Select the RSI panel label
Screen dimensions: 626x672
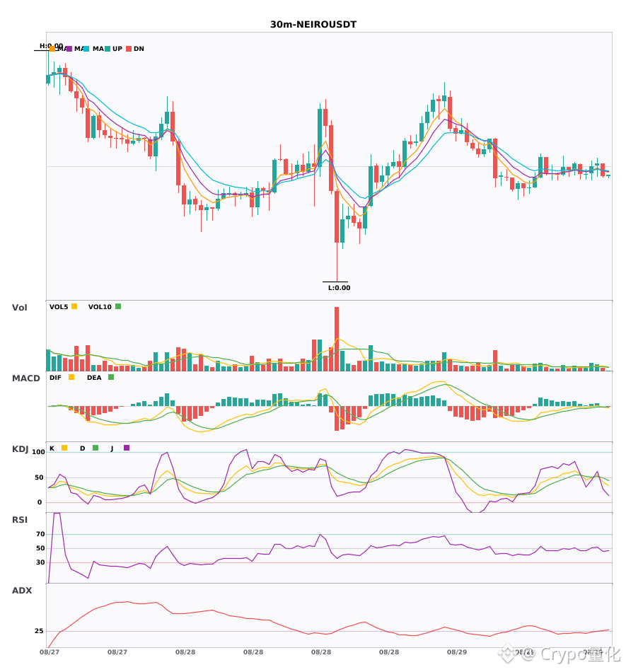pyautogui.click(x=20, y=520)
